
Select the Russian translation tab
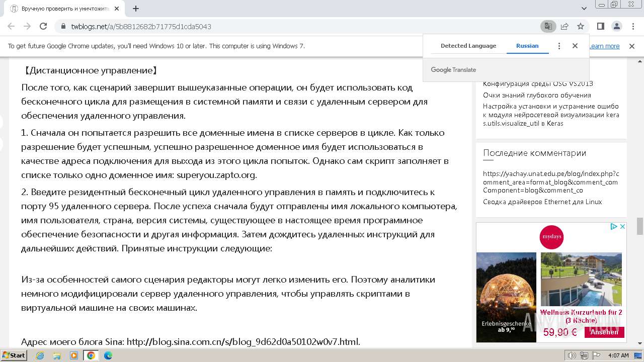[527, 46]
